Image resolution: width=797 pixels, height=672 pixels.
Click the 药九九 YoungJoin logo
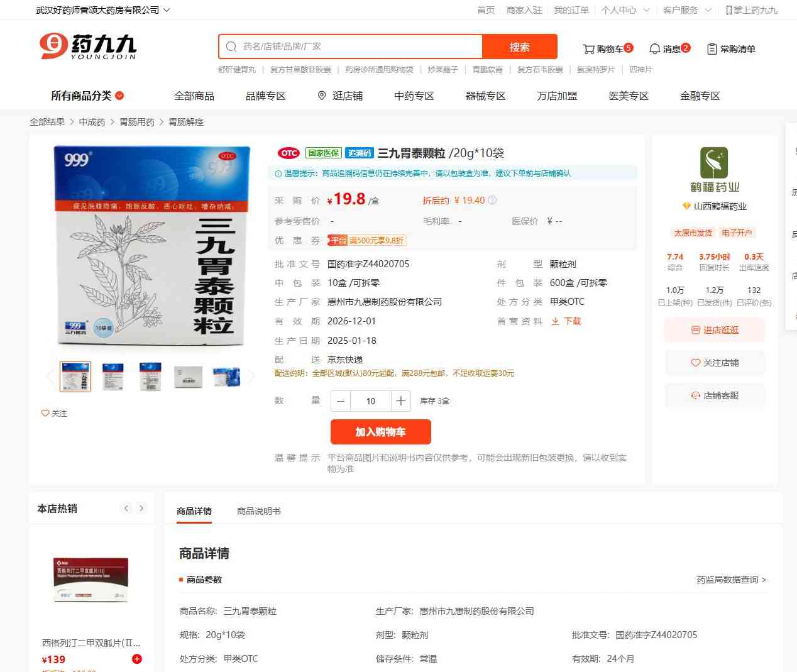pyautogui.click(x=88, y=47)
